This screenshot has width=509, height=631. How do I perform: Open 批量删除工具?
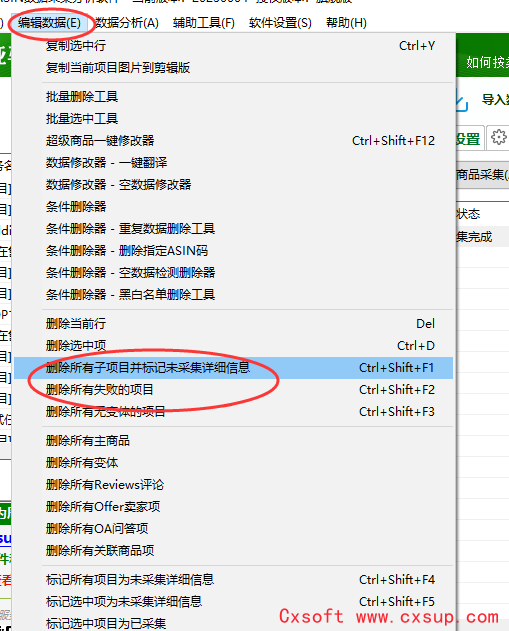tap(233, 97)
